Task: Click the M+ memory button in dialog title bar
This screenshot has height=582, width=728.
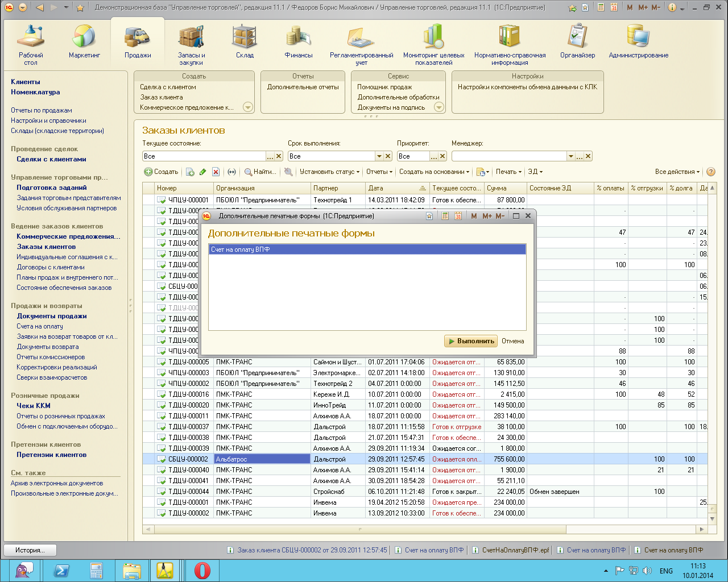Action: 487,216
